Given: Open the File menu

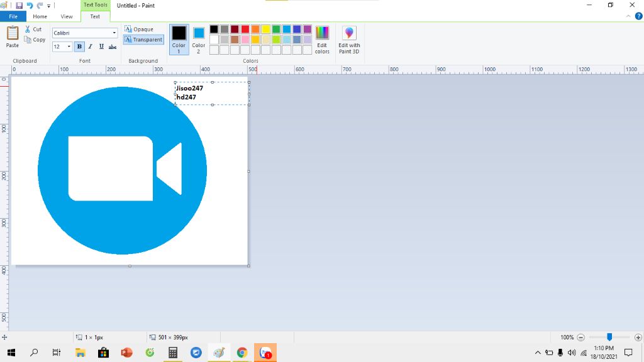Looking at the screenshot, I should pos(13,16).
